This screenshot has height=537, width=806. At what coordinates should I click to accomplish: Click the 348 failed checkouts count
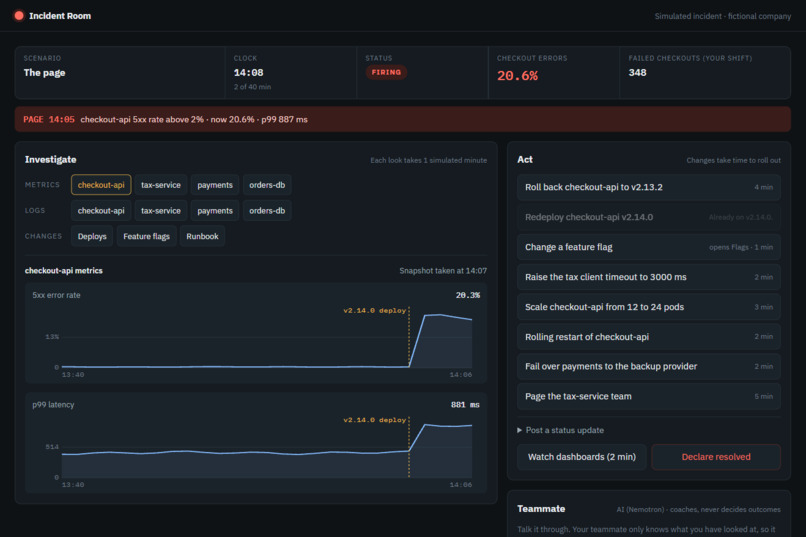pos(637,72)
